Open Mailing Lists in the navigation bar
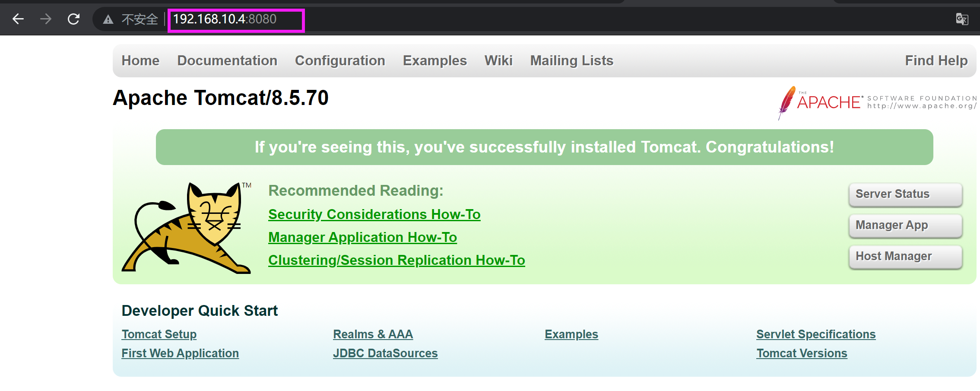Image resolution: width=980 pixels, height=391 pixels. 571,60
